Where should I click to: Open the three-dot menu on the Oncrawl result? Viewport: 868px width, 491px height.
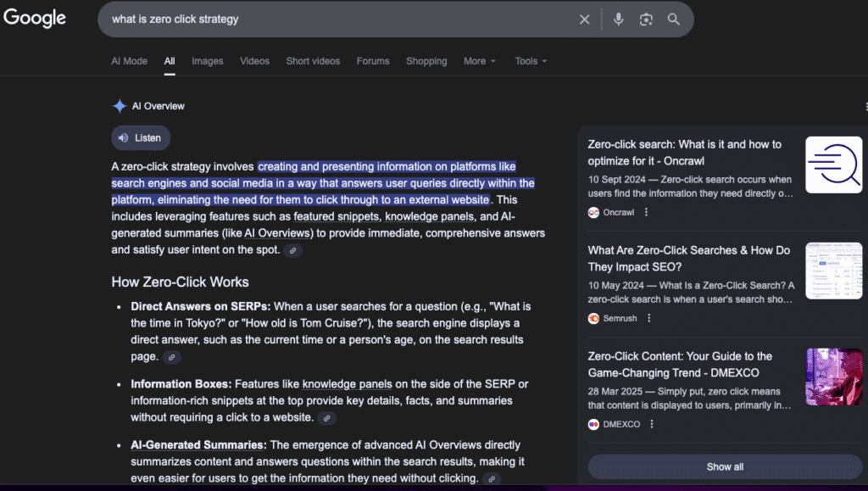pos(647,212)
